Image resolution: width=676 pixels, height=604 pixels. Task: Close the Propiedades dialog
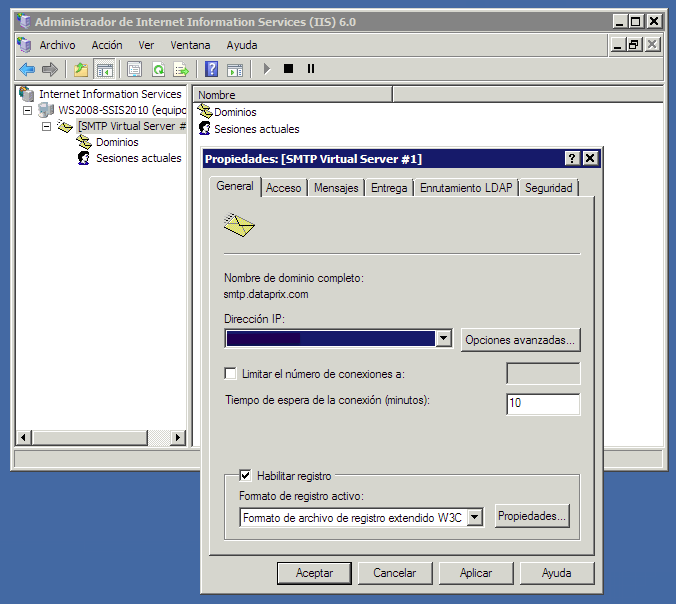[590, 159]
